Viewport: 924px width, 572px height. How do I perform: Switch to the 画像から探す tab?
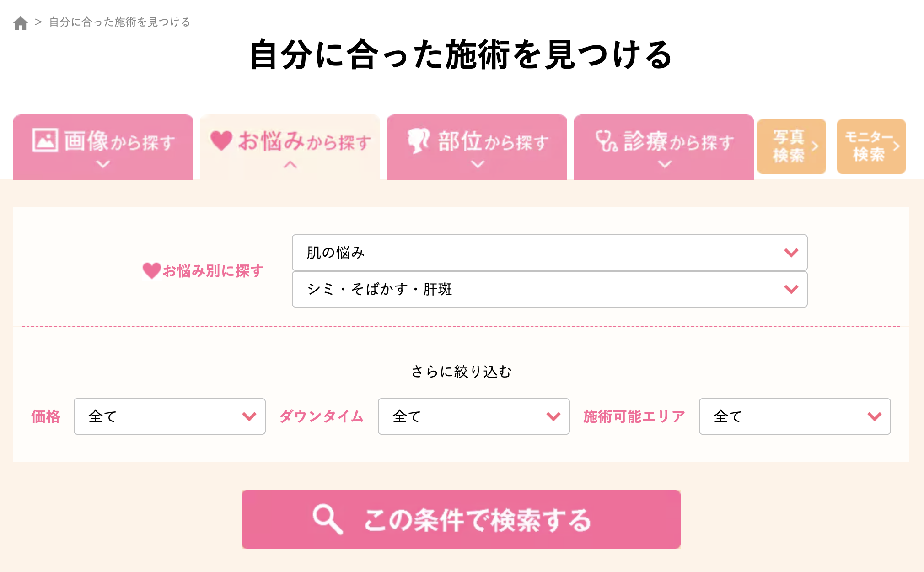click(x=103, y=147)
